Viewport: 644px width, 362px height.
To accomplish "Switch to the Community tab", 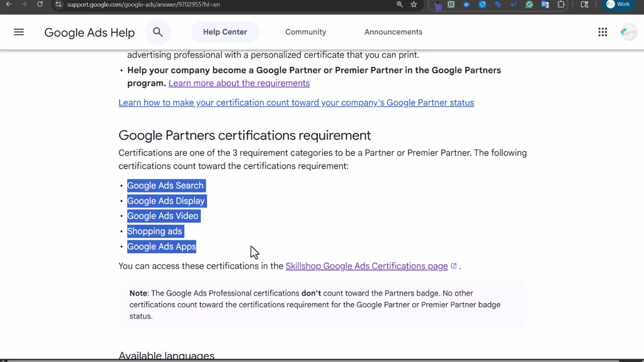I will [305, 32].
